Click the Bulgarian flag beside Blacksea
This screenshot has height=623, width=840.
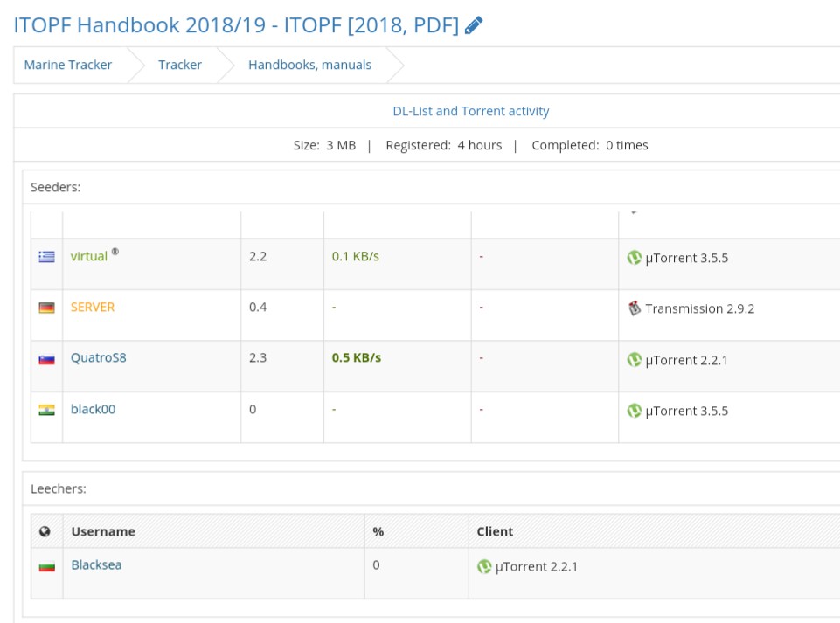[47, 566]
